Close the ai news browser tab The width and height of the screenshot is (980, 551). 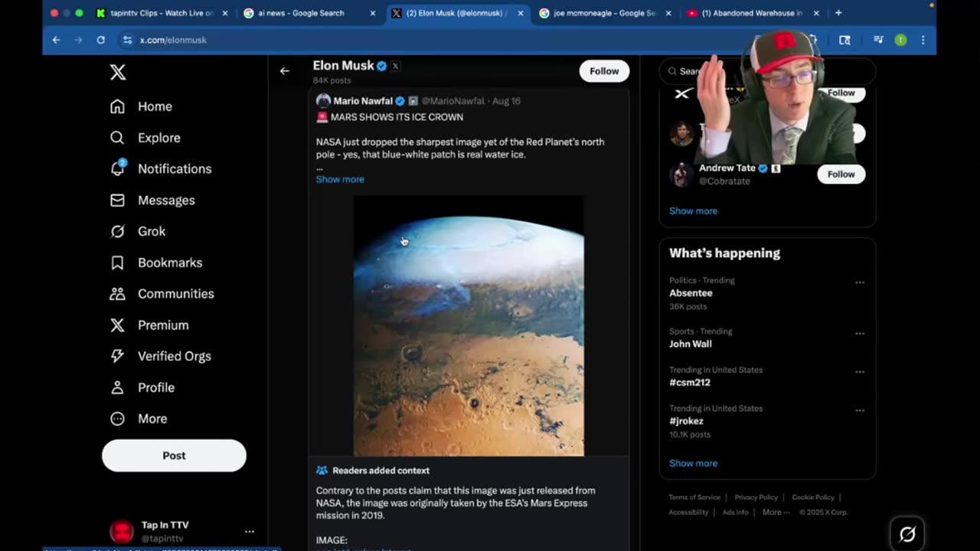tap(373, 13)
